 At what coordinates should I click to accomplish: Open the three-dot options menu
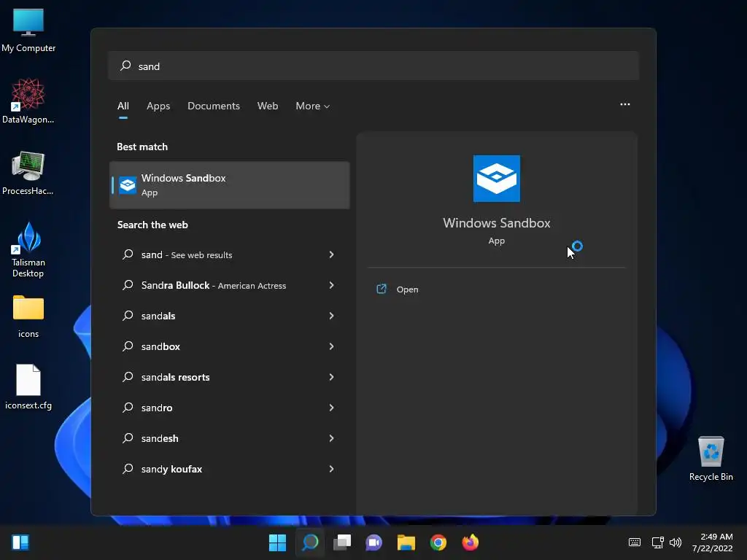(625, 104)
